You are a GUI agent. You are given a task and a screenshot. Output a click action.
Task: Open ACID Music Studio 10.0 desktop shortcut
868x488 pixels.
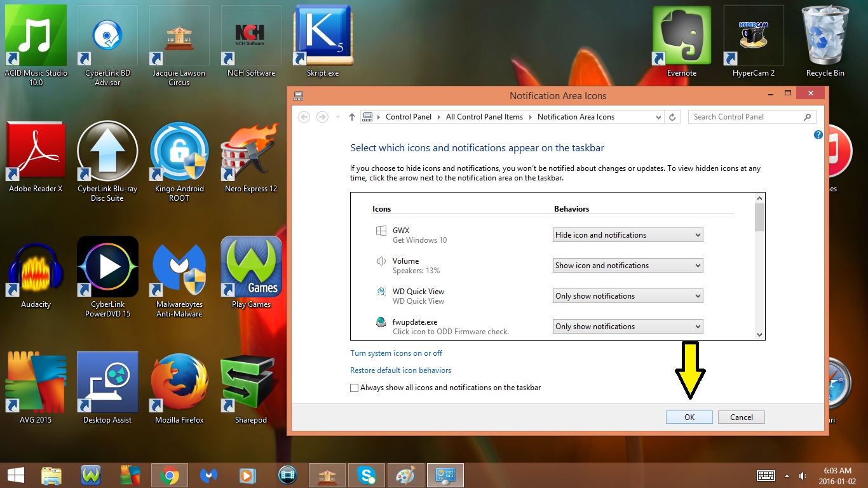pos(36,46)
